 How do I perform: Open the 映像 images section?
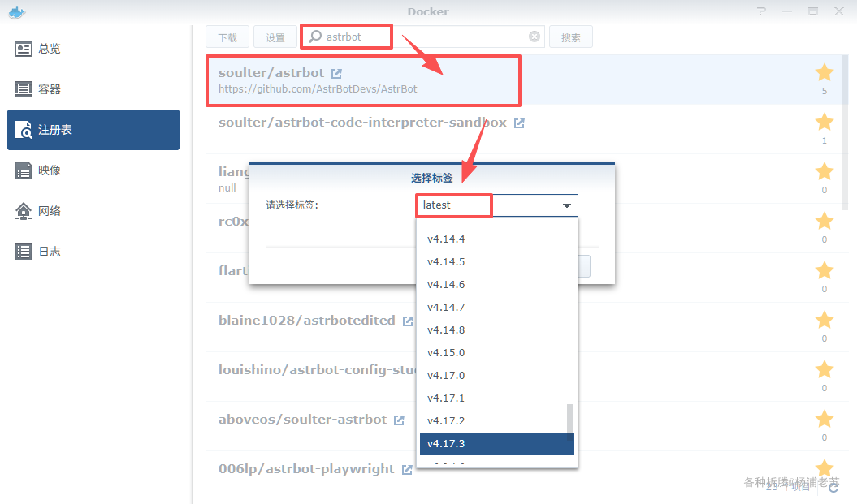(x=93, y=170)
